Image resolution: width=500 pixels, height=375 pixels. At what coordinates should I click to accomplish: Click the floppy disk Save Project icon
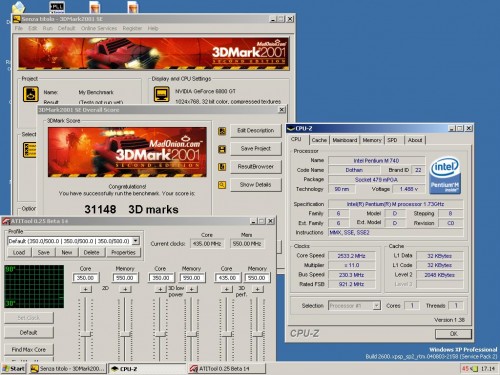(222, 149)
